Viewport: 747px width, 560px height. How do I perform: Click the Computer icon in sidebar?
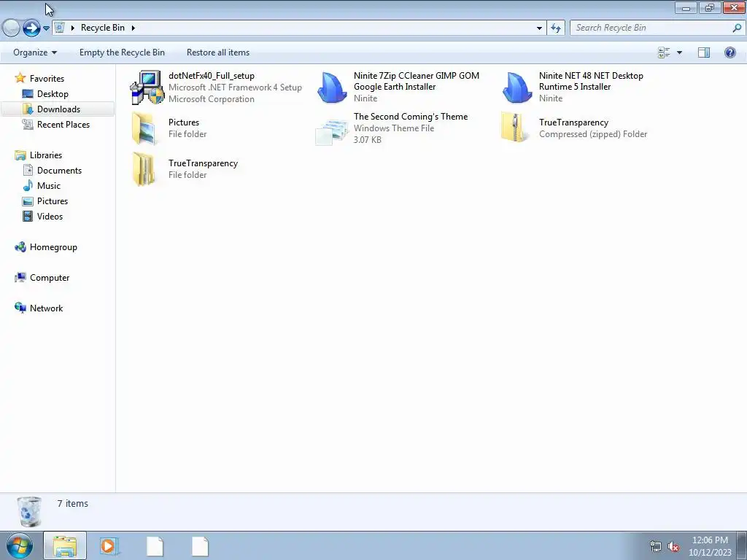(x=20, y=277)
